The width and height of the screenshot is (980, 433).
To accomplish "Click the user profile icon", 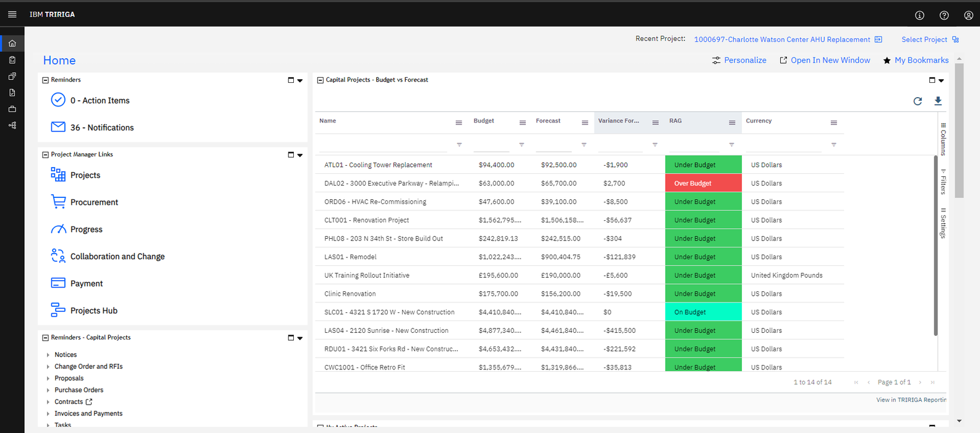I will [968, 15].
